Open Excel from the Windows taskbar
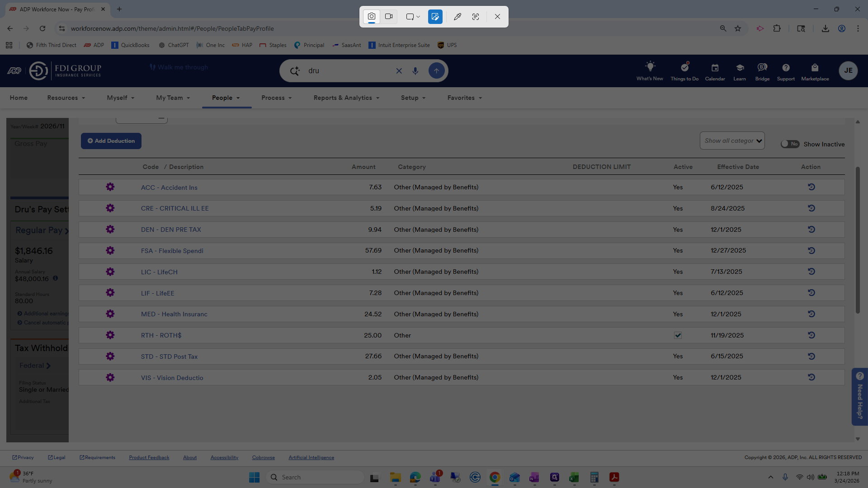Screen dimensions: 868x488 tap(574, 477)
